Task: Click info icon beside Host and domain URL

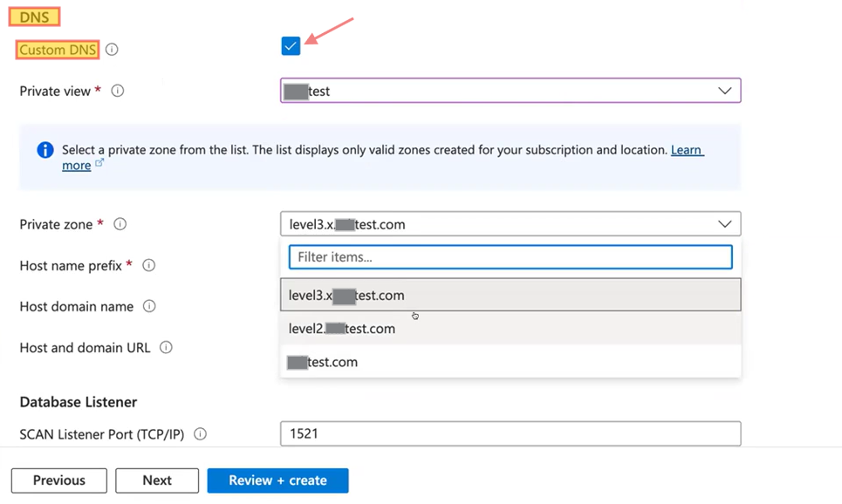Action: [x=166, y=347]
